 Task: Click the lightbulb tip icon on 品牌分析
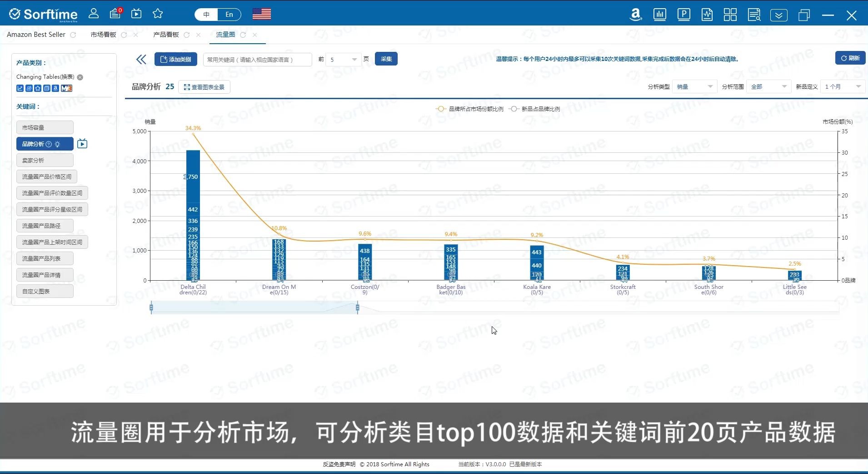point(57,144)
